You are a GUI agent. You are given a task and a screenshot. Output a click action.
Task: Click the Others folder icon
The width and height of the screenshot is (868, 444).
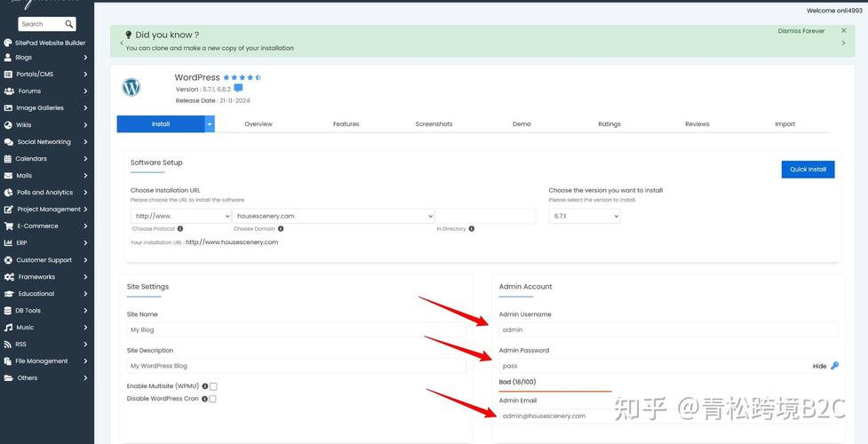8,378
